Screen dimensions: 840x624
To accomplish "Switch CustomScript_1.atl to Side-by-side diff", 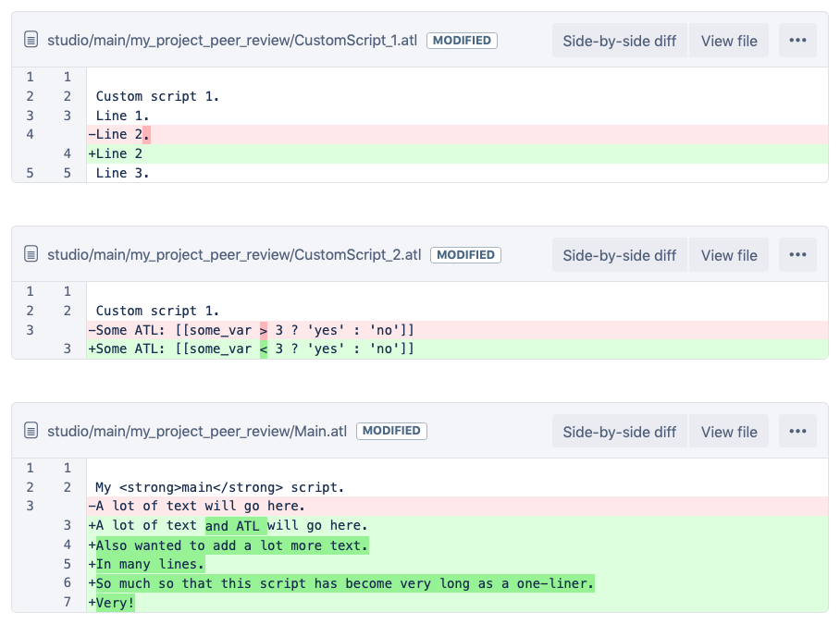I will pyautogui.click(x=619, y=40).
